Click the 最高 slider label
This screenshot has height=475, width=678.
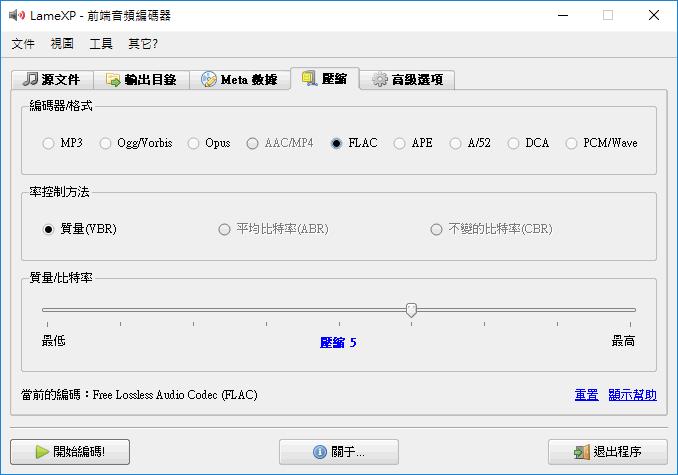pos(623,341)
